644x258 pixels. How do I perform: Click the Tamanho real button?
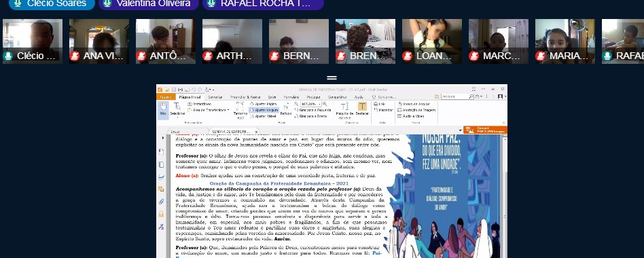pyautogui.click(x=240, y=111)
